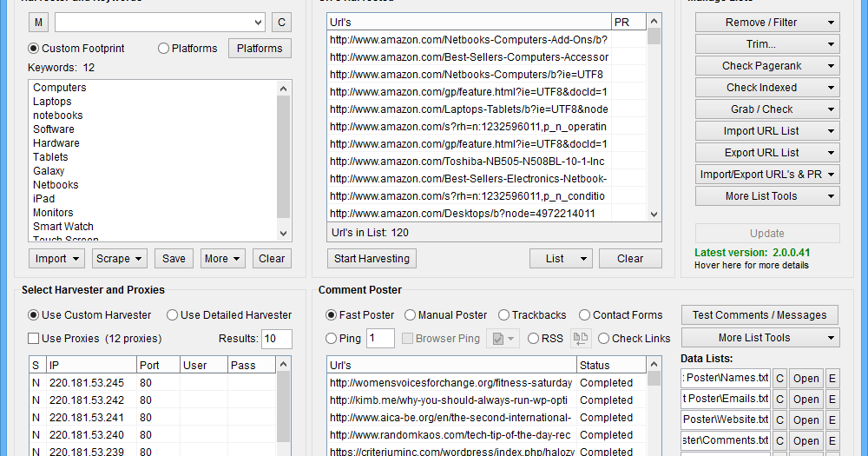
Task: Open Grab / Check menu
Action: (x=767, y=109)
